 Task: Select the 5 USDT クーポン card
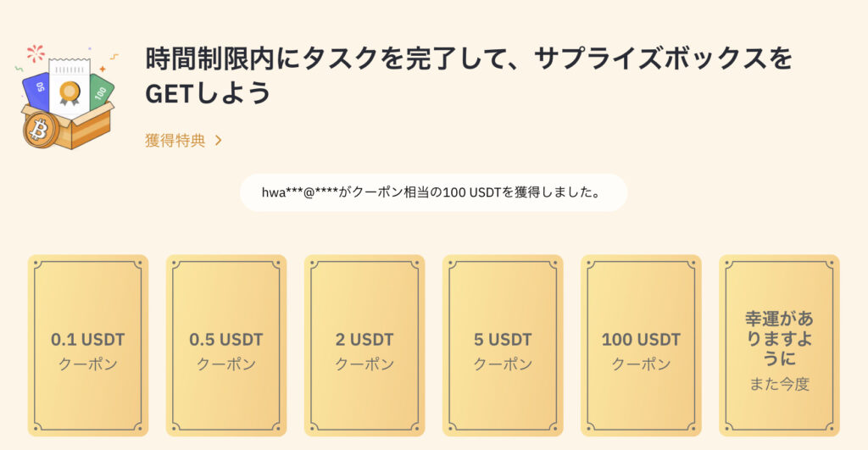pyautogui.click(x=503, y=346)
